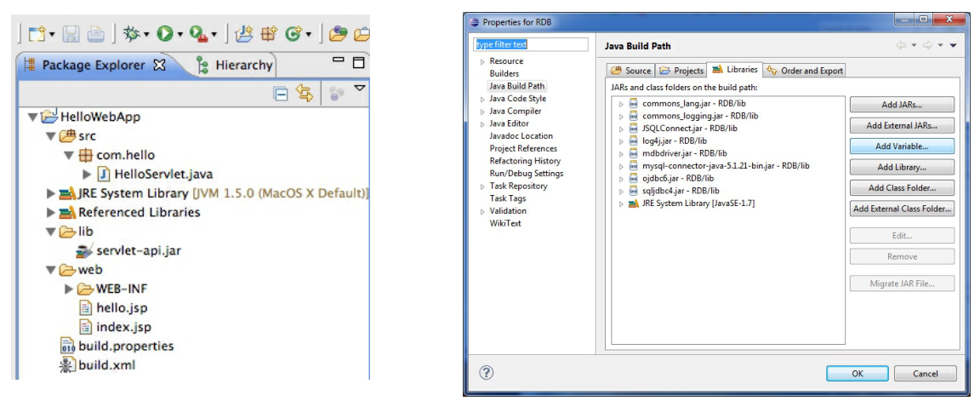Expand the log4j.jar library entry
This screenshot has width=980, height=401.
coord(621,141)
